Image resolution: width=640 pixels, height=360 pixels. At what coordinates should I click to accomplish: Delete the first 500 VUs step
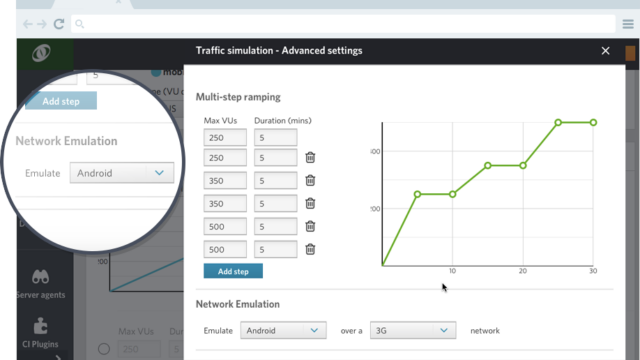310,226
